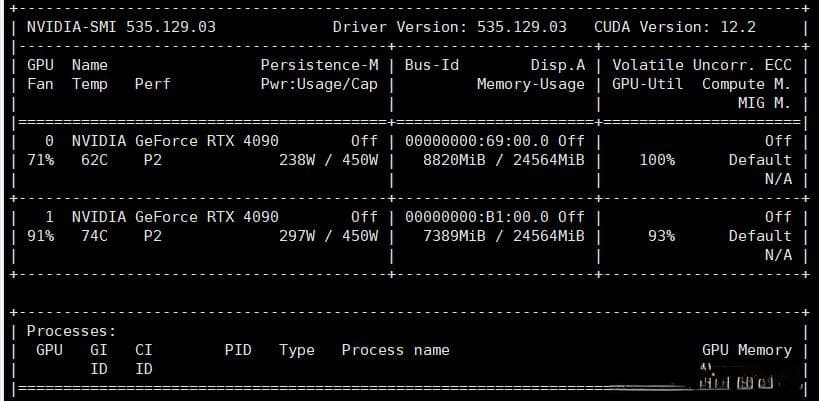Viewport: 819px width, 401px height.
Task: Click the Persistence-M column header
Action: point(319,65)
